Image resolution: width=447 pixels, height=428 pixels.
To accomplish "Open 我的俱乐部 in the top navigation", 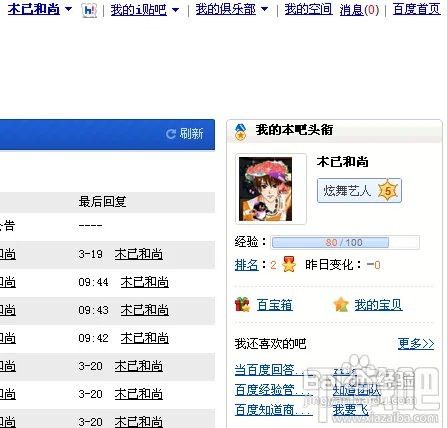I will 226,9.
